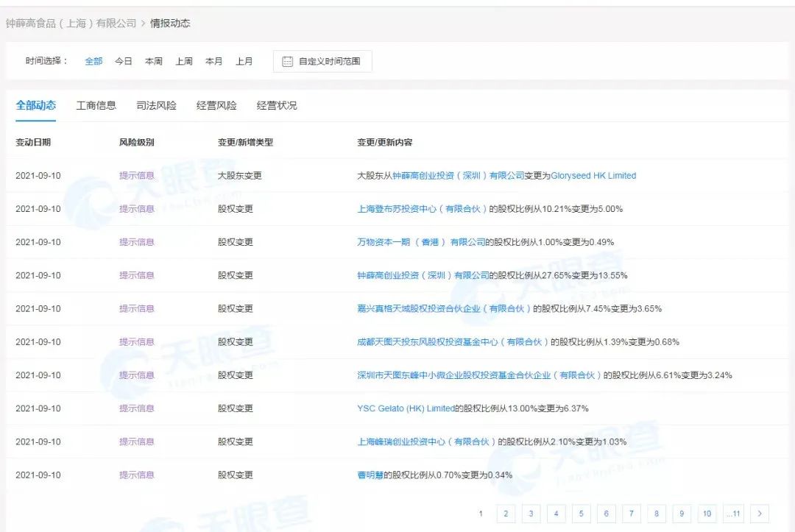Image resolution: width=795 pixels, height=532 pixels.
Task: Open 上海峰瑞创业投资中心（有限合伙）link
Action: [426, 441]
